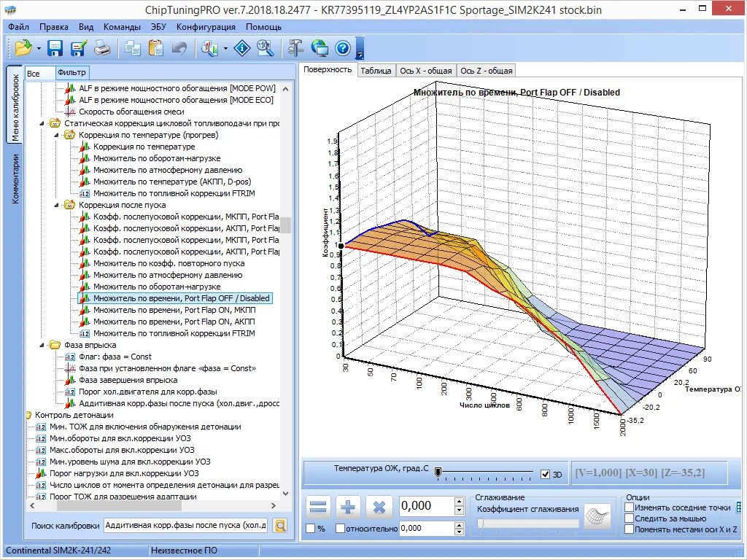Click the icon of Множитель по атмосферному давлению under прогрев
The image size is (747, 560).
click(x=85, y=170)
